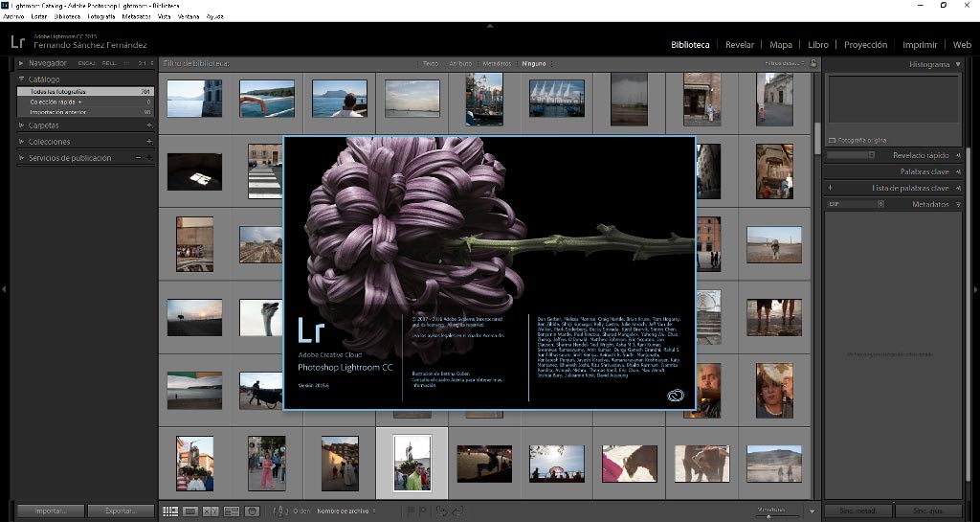980x522 pixels.
Task: Switch to Revelar module
Action: click(x=740, y=45)
